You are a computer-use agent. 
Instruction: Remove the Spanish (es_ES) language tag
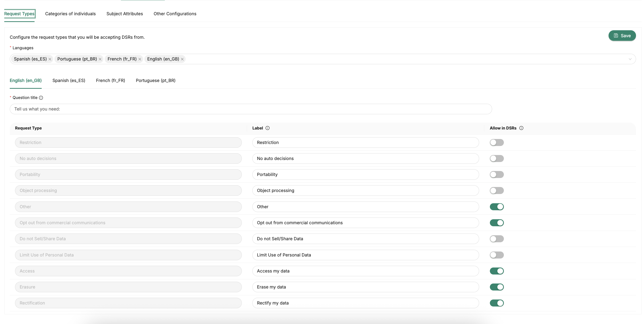(x=50, y=59)
